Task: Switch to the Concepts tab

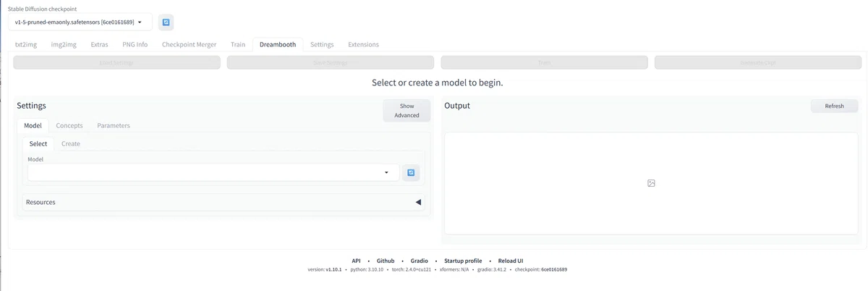Action: 69,125
